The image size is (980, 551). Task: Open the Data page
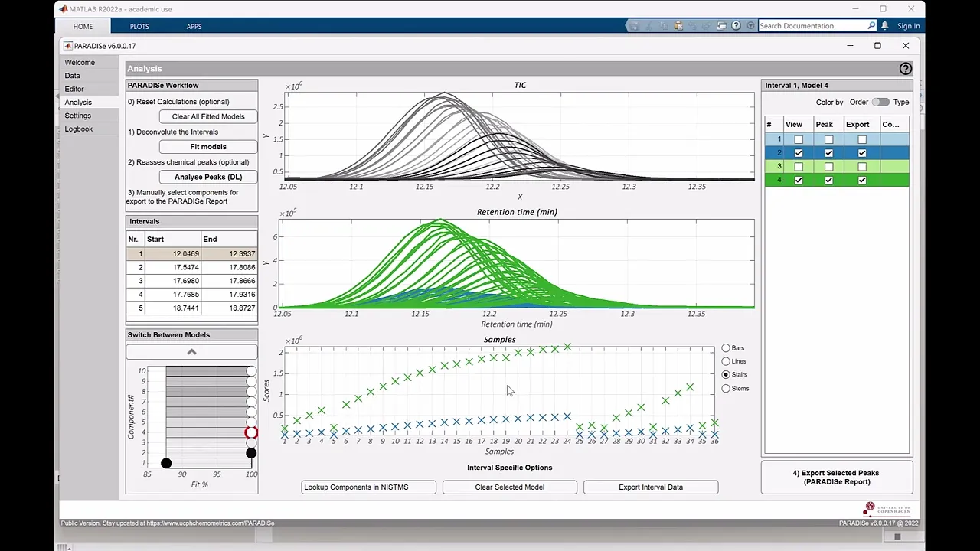click(x=73, y=76)
